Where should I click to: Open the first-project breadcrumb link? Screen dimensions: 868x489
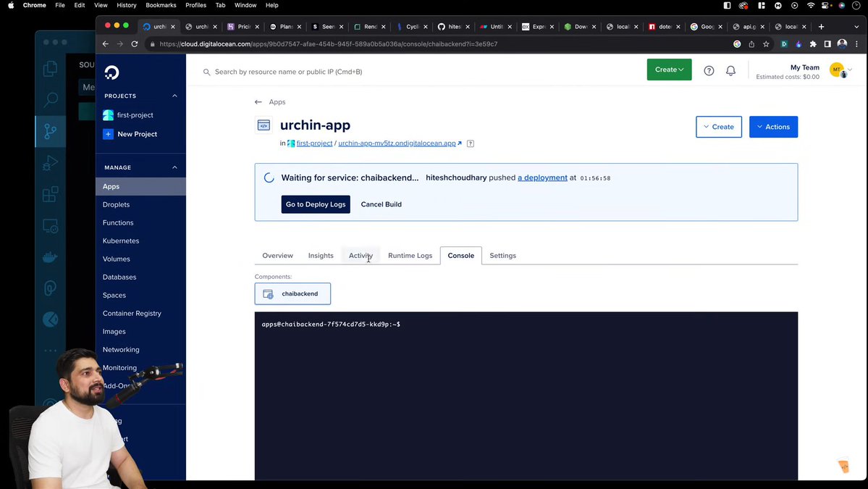tap(314, 143)
